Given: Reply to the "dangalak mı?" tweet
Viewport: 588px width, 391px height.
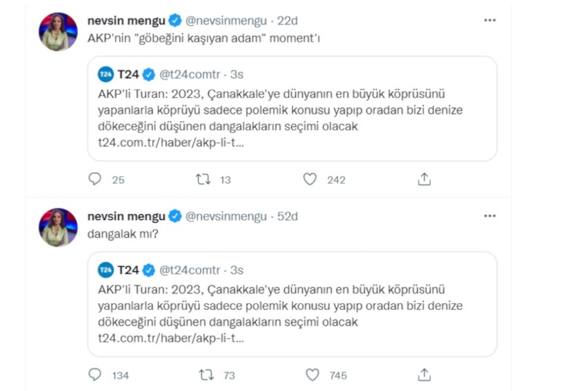Looking at the screenshot, I should point(95,375).
